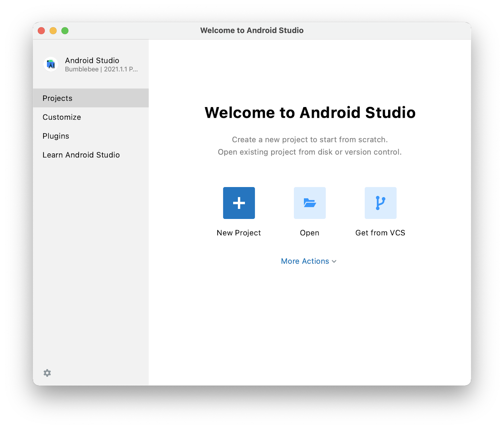Select the Projects sidebar entry
The width and height of the screenshot is (504, 429).
pyautogui.click(x=57, y=98)
